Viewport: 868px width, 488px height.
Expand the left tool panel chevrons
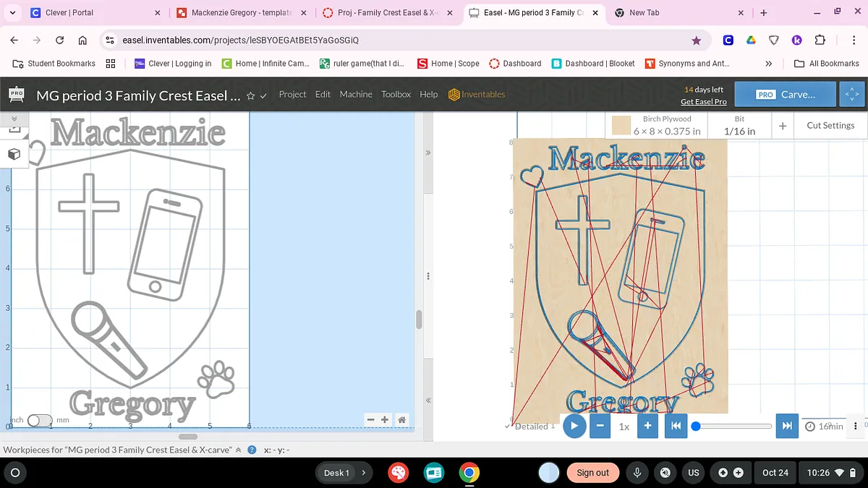click(14, 118)
